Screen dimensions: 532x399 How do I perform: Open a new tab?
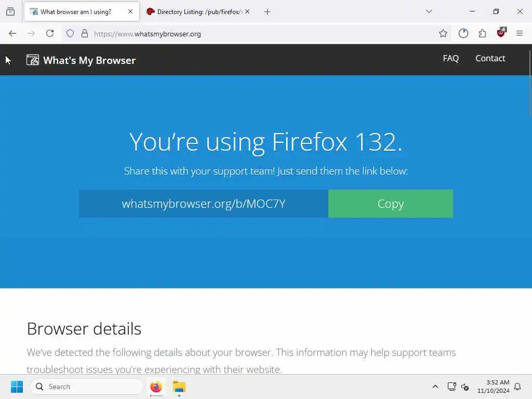(x=268, y=12)
